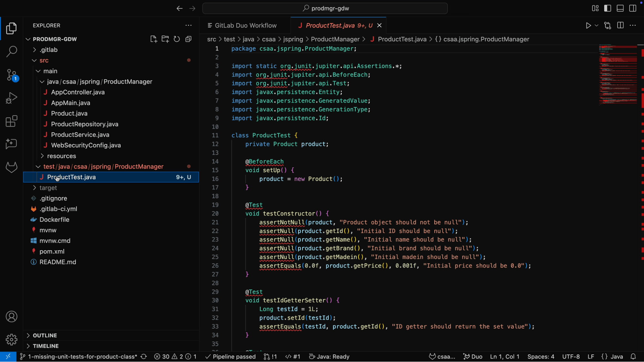644x362 pixels.
Task: Open the GitLab Workflow fox icon
Action: point(11,167)
